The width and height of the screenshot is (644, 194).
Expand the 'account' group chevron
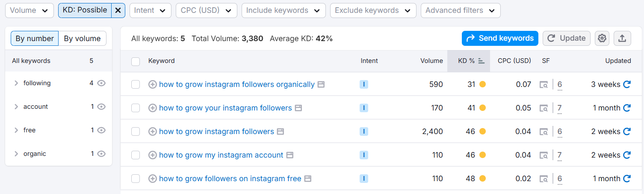pyautogui.click(x=16, y=107)
